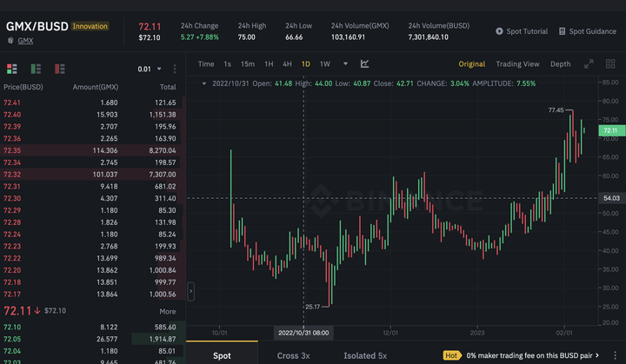Screen dimensions: 626x364
Task: Select the 72.18 ask price row
Action: pos(93,282)
